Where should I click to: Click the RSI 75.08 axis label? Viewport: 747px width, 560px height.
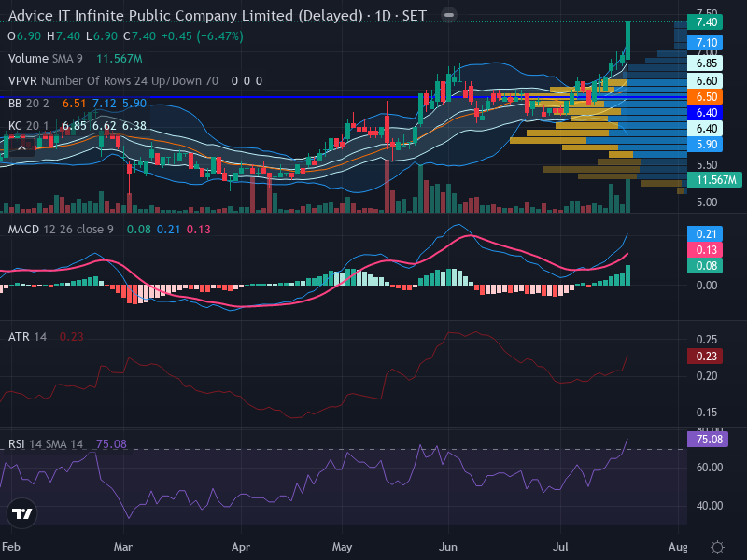pos(708,439)
